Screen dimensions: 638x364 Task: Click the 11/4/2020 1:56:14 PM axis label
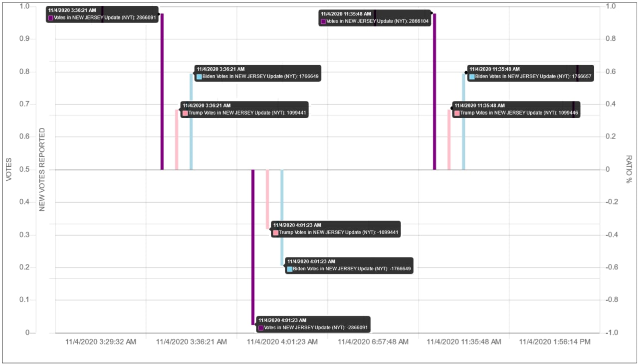coord(555,342)
